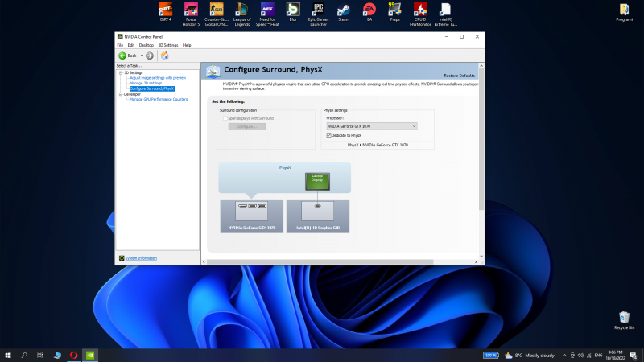The height and width of the screenshot is (362, 644).
Task: Click the NVIDIA GeForce GTX 1070 card graphic
Action: tap(252, 216)
